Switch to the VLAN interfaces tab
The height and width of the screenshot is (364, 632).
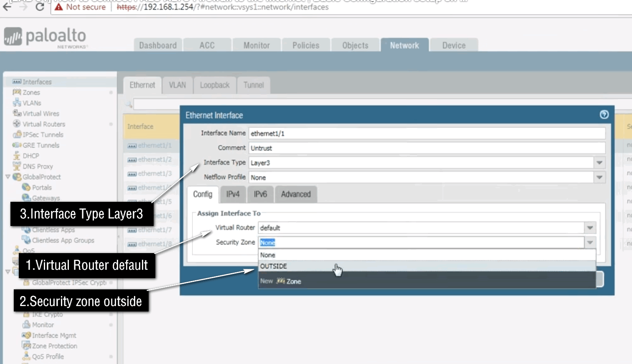(177, 85)
